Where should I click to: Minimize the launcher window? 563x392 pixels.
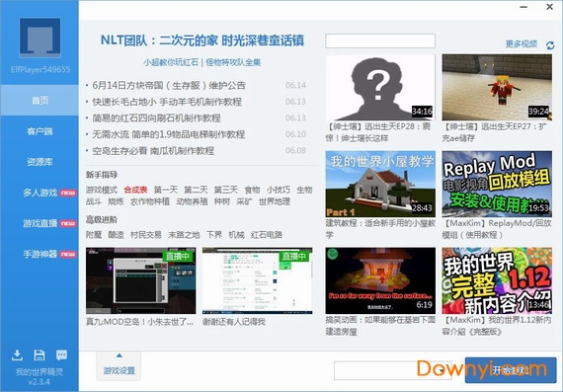pyautogui.click(x=523, y=7)
